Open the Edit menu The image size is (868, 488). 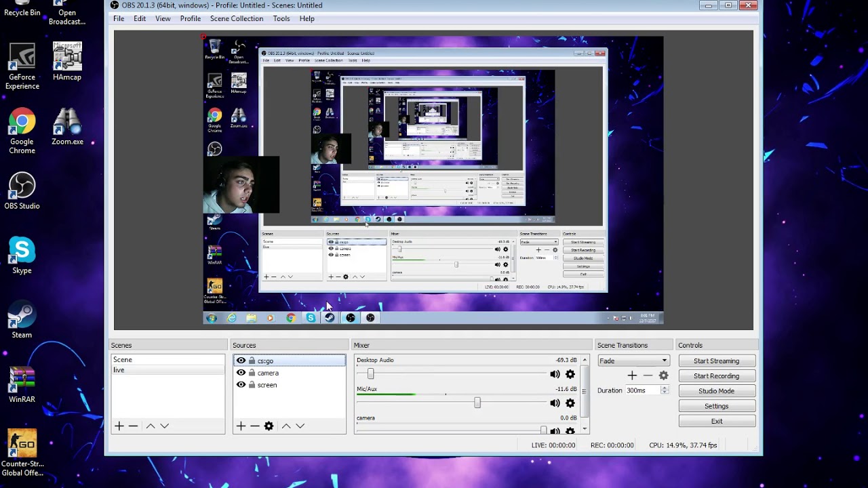pyautogui.click(x=140, y=18)
